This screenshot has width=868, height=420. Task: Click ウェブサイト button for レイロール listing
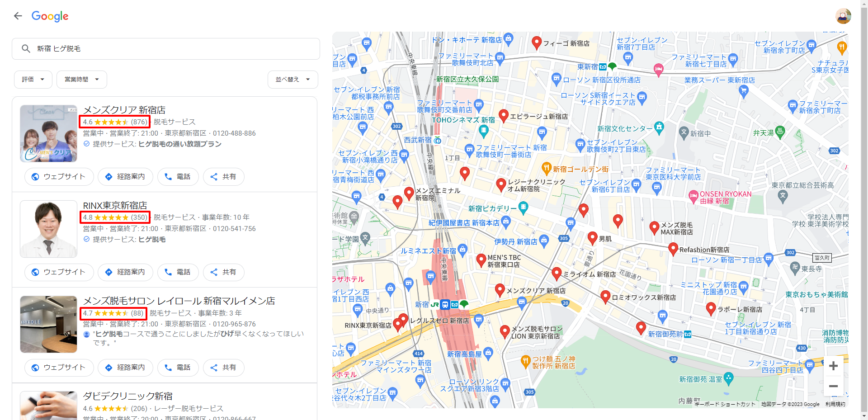tap(59, 367)
